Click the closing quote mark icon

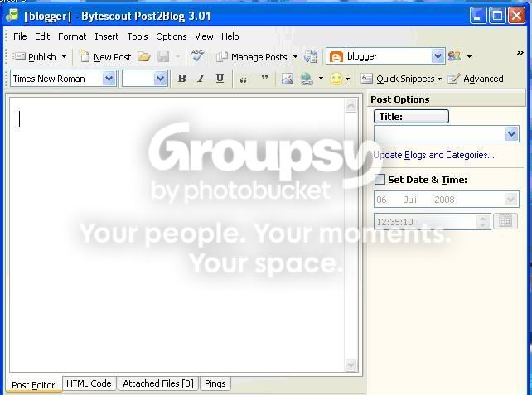[x=264, y=79]
